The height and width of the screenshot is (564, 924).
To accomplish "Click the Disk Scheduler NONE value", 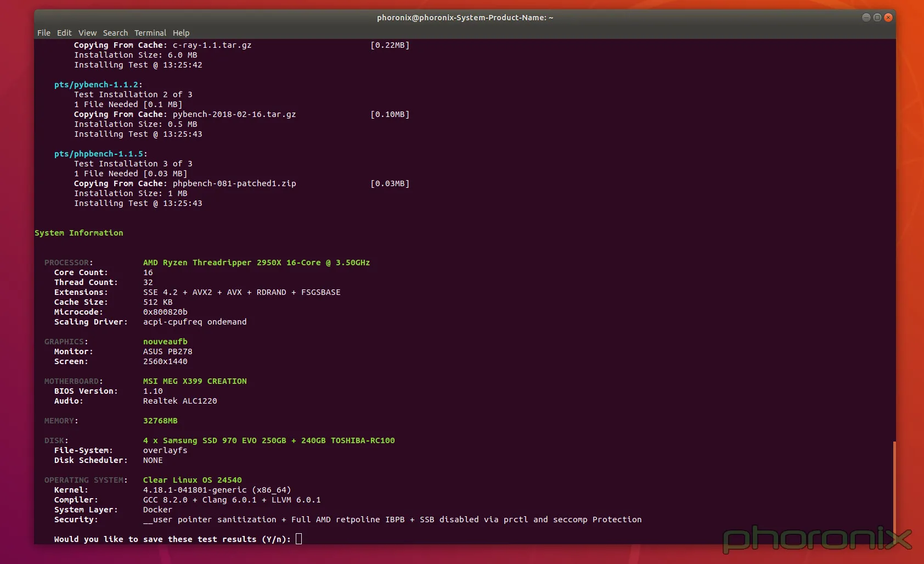I will pyautogui.click(x=153, y=460).
